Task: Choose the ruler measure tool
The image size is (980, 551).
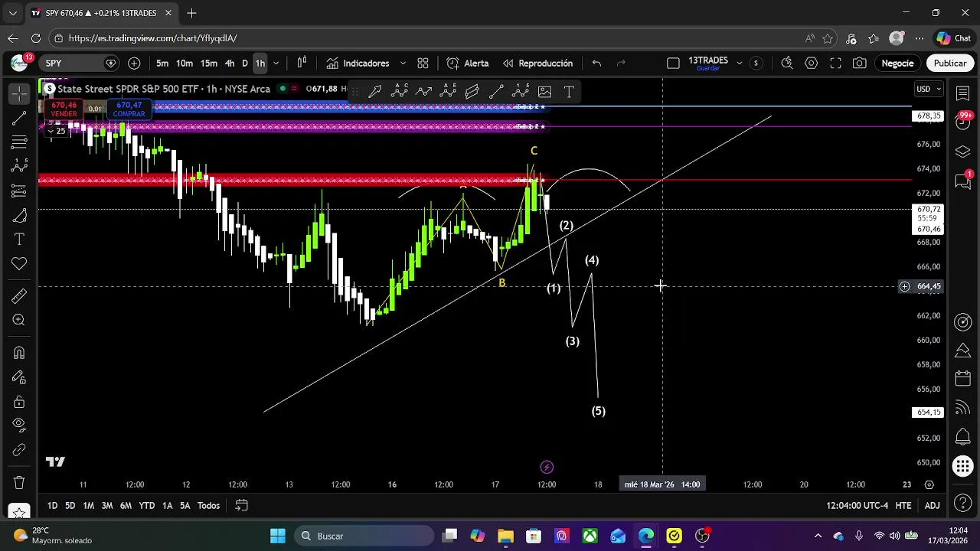Action: (x=19, y=296)
